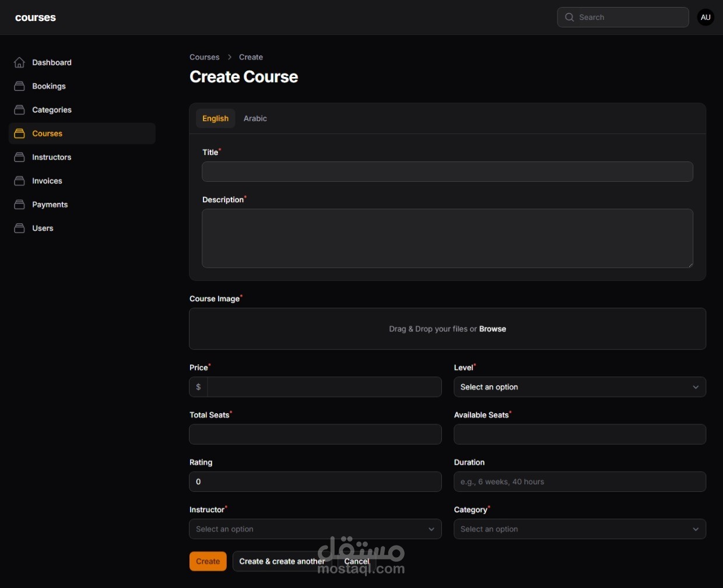Click the Title field label
Image resolution: width=723 pixels, height=588 pixels.
(x=210, y=152)
